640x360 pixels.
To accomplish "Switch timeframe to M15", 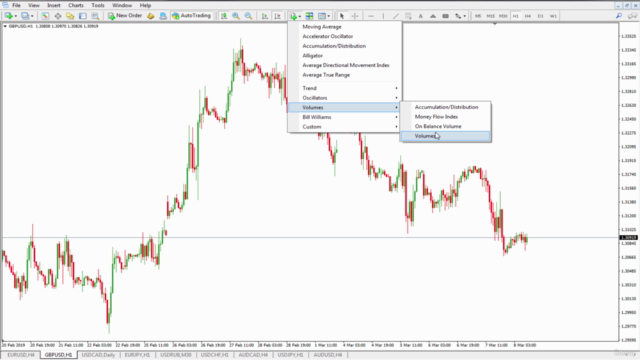I will tap(491, 16).
